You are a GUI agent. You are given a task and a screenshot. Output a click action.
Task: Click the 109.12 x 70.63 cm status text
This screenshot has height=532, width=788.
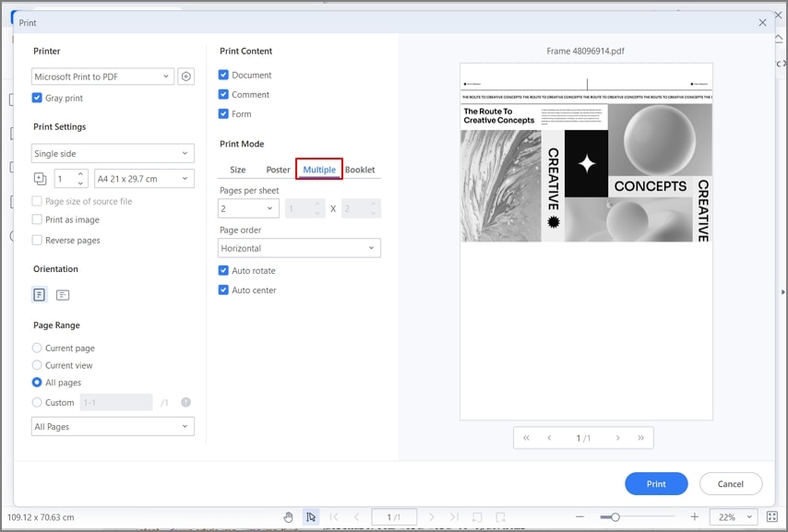click(x=41, y=517)
